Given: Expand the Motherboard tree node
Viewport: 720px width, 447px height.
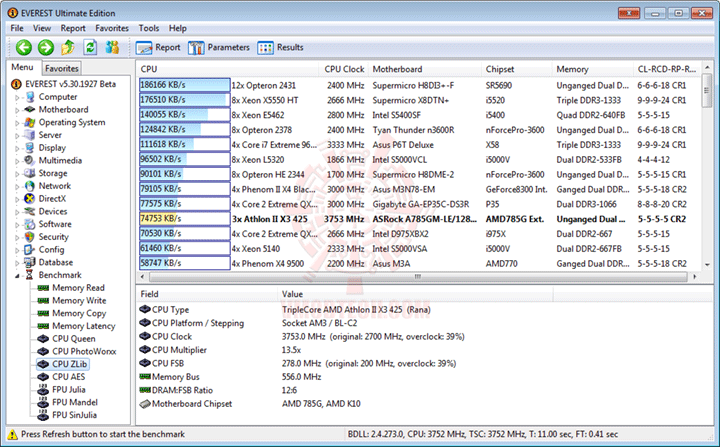Looking at the screenshot, I should pos(17,110).
